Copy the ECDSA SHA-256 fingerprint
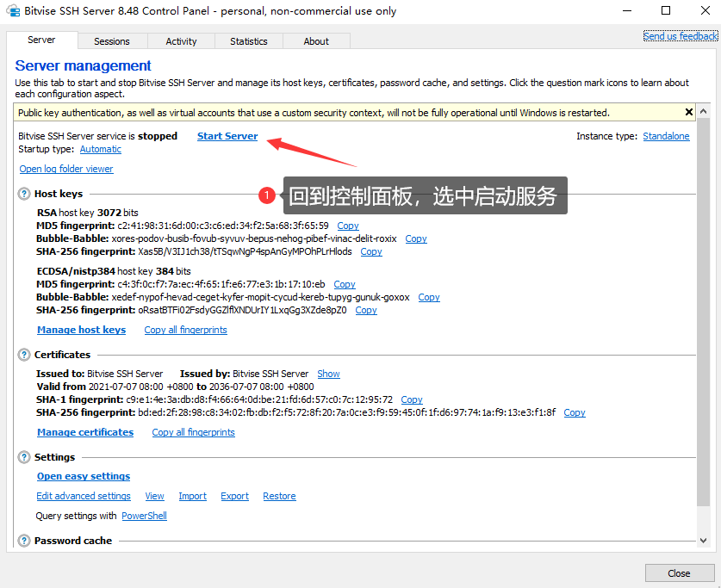721x588 pixels. [366, 310]
